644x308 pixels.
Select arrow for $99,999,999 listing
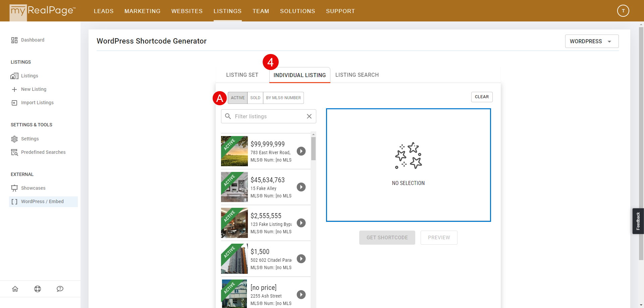pos(301,151)
